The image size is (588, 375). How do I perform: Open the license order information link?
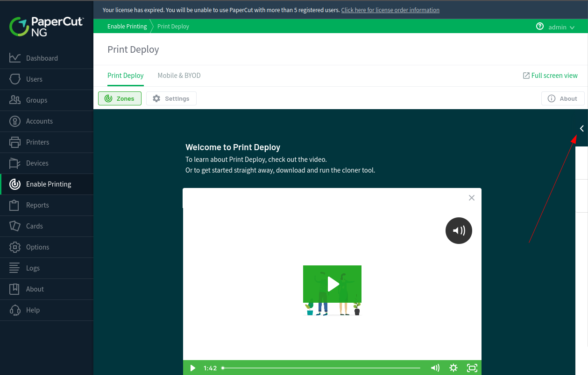(x=390, y=10)
